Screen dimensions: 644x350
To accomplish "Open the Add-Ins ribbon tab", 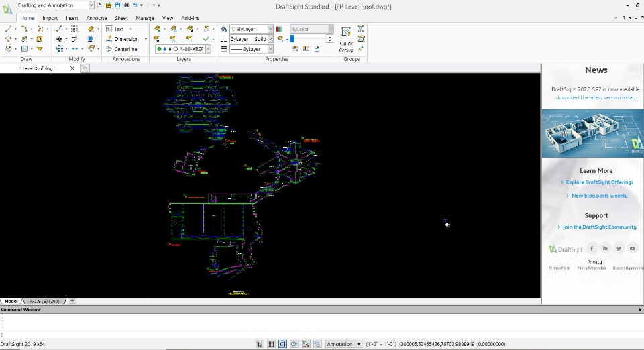I will pyautogui.click(x=190, y=18).
